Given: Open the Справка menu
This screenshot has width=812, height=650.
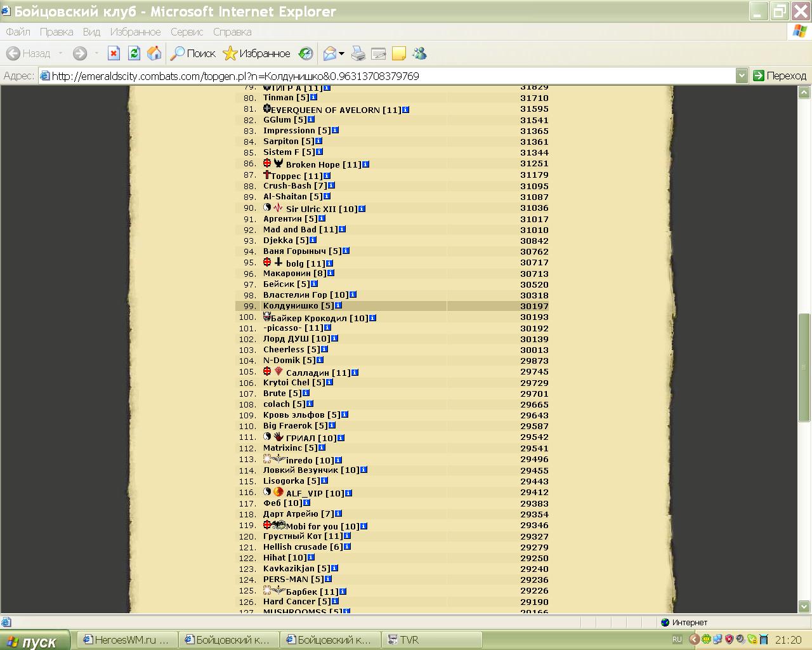Looking at the screenshot, I should [x=232, y=32].
